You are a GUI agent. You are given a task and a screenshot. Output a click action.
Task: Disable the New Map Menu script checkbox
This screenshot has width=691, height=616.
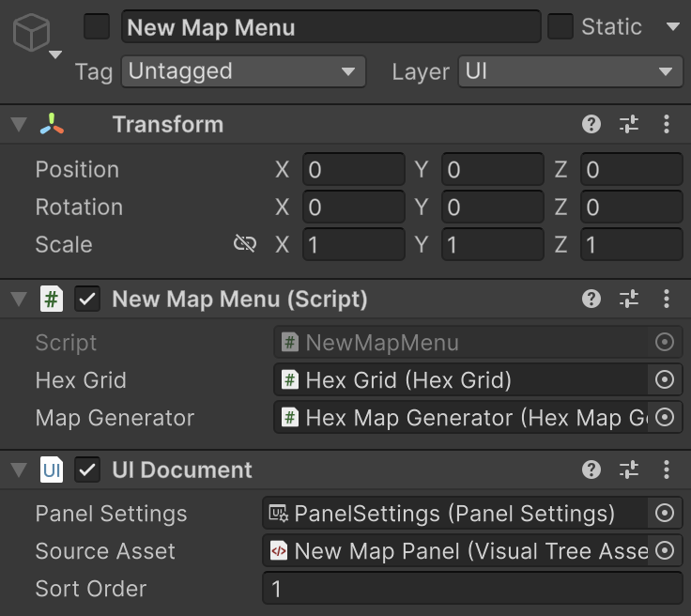tap(88, 299)
